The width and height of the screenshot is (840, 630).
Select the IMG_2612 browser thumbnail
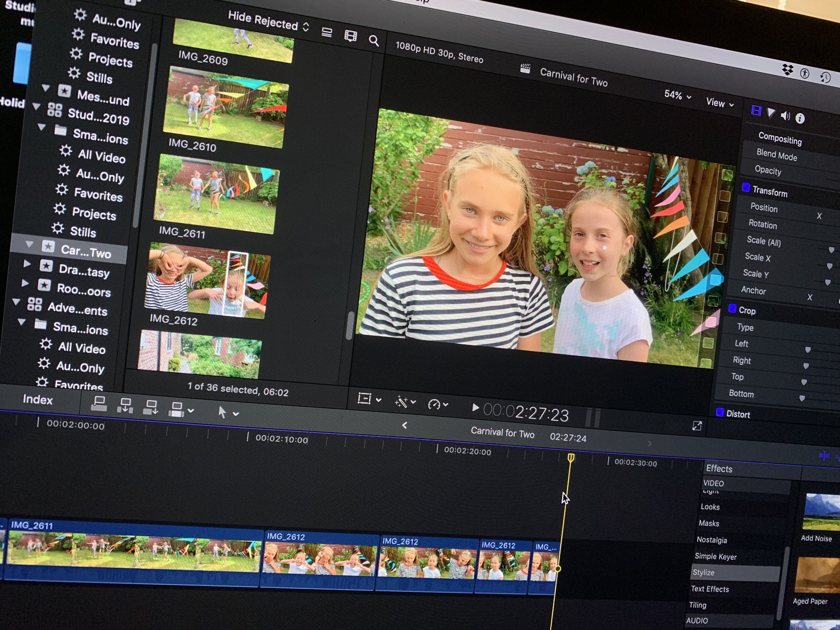(207, 281)
